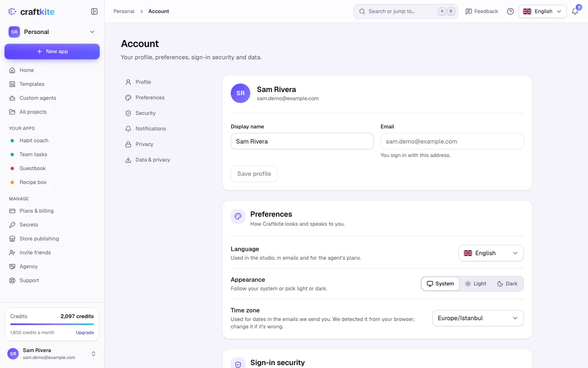Image resolution: width=588 pixels, height=368 pixels.
Task: Open the help question mark icon
Action: point(510,11)
